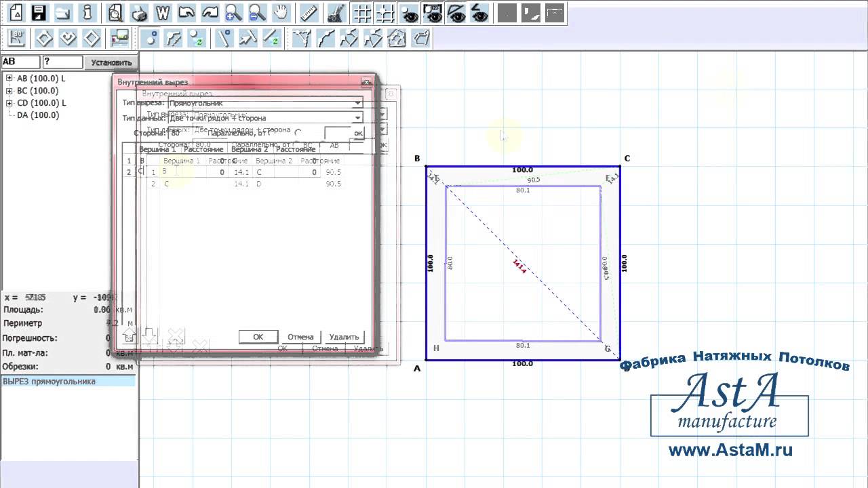This screenshot has width=868, height=488.
Task: Select the ВЫРЕЗ прямоугольника list entry
Action: tap(68, 382)
